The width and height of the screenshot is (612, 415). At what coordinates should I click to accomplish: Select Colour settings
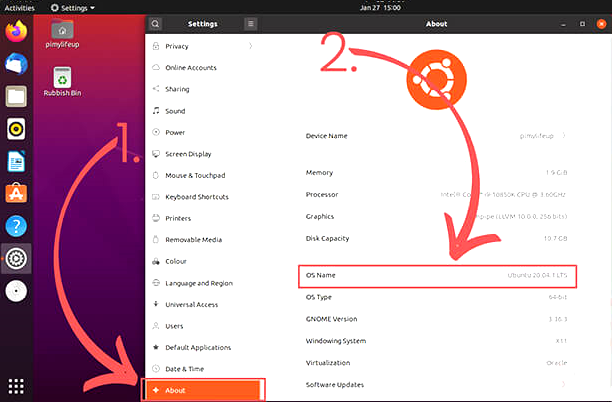202,261
